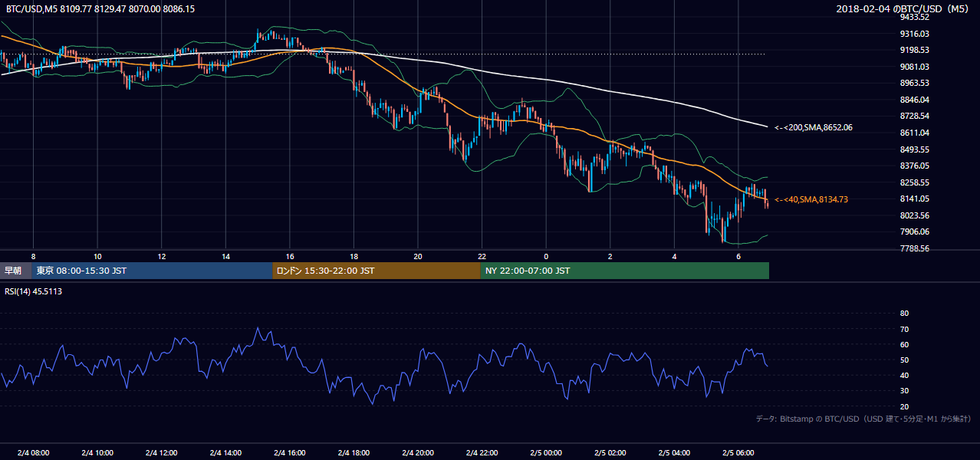Screen dimensions: 980x460
Task: Click the price axis value 8963.53
Action: [915, 83]
